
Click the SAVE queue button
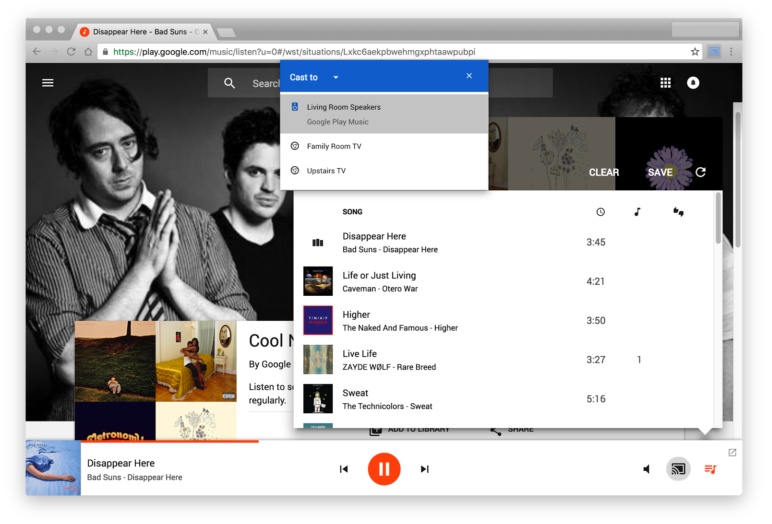[660, 172]
